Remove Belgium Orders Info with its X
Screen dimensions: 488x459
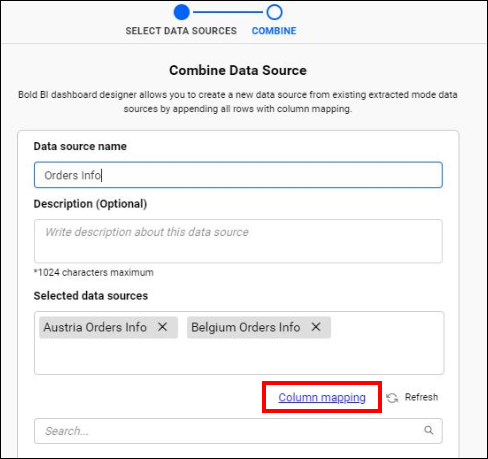[x=316, y=327]
